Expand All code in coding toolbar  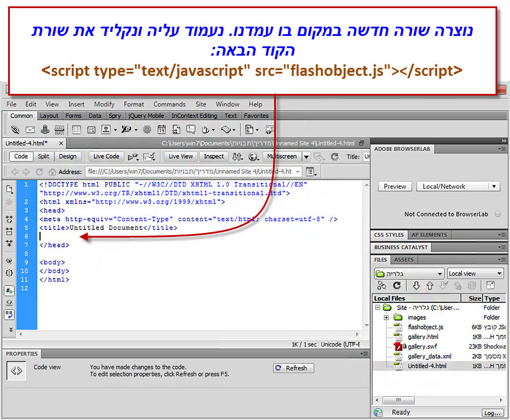point(9,243)
